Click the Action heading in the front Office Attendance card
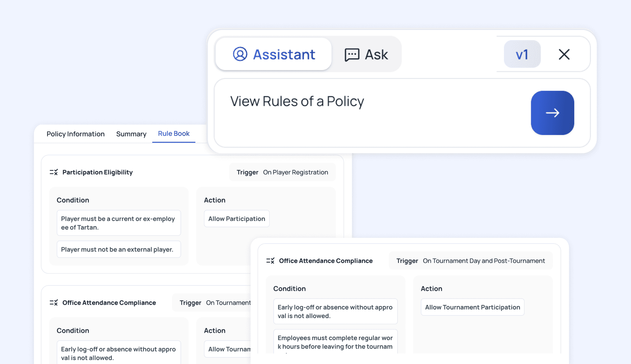 click(x=431, y=289)
